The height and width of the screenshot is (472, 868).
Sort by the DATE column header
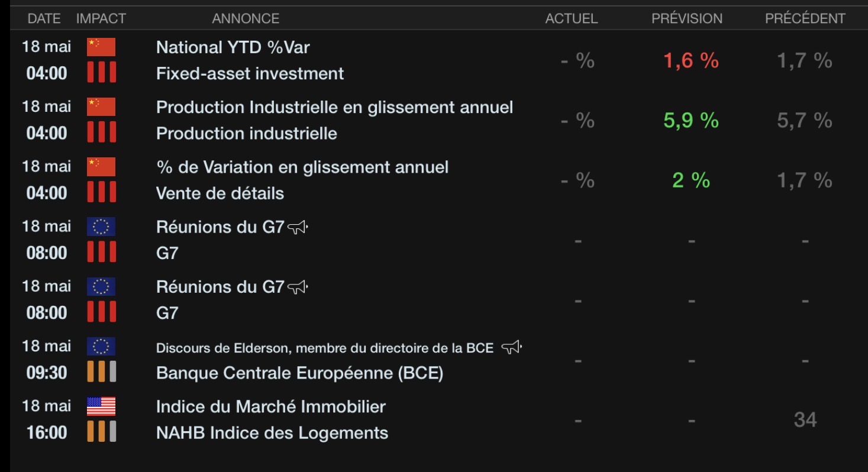coord(44,18)
